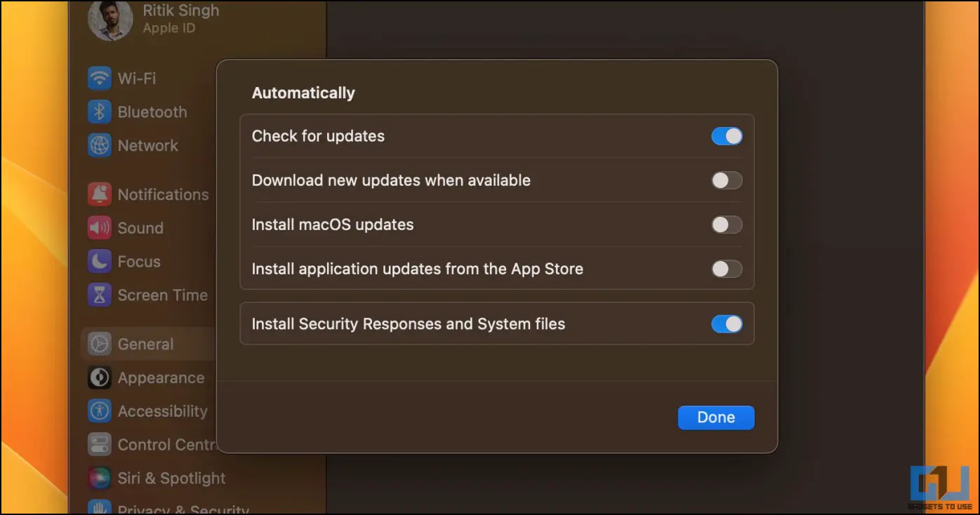Click the Install macOS updates label
Viewport: 980px width, 515px height.
[x=333, y=225]
